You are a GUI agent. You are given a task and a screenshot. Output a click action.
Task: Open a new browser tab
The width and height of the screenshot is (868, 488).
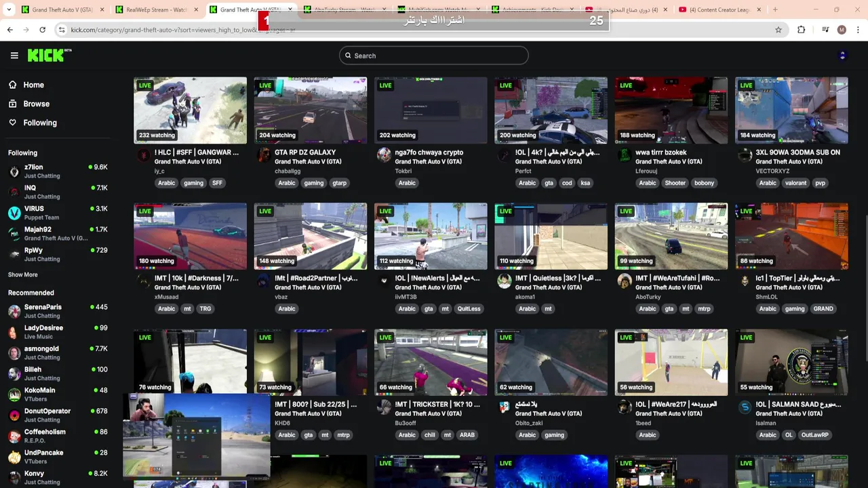click(x=775, y=9)
